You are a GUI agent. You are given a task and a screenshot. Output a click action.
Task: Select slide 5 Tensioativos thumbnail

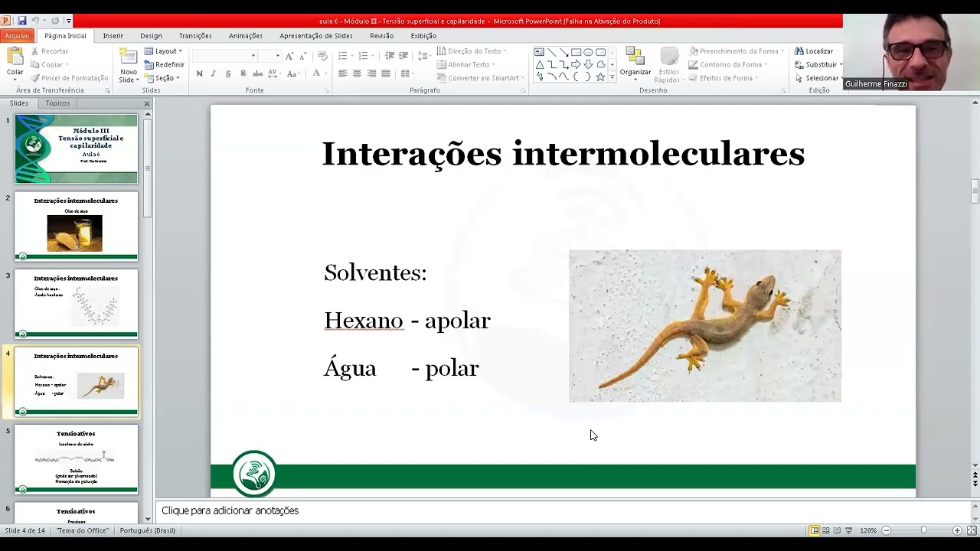pos(76,459)
